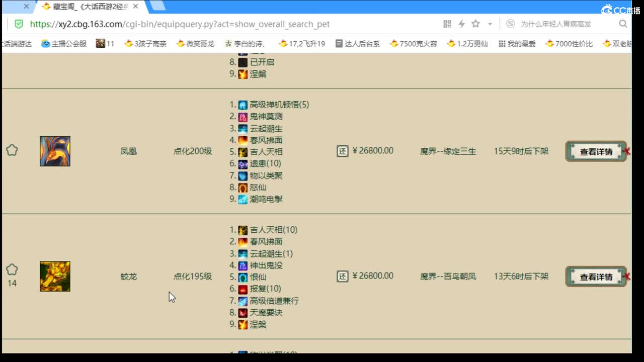The image size is (644, 362).
Task: Open the QR code icon in address bar
Action: tap(447, 24)
